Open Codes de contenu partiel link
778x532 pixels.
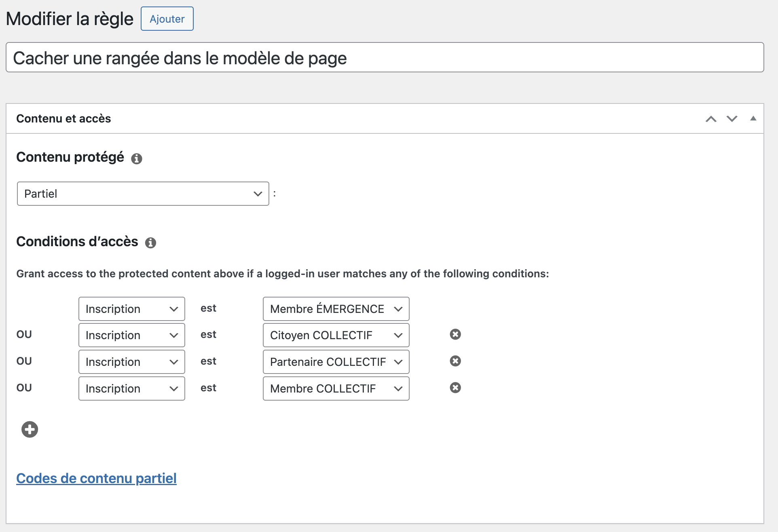96,478
